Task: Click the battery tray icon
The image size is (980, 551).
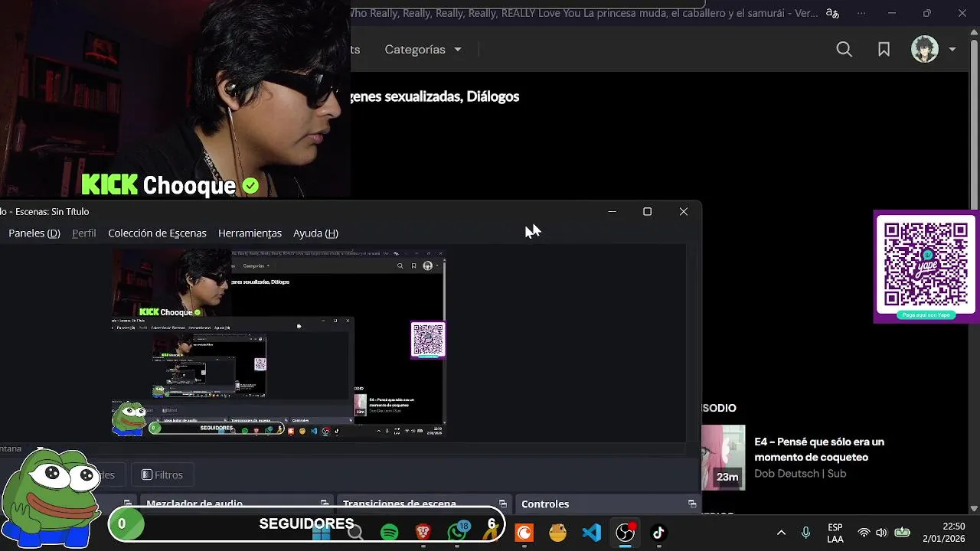Action: [903, 533]
